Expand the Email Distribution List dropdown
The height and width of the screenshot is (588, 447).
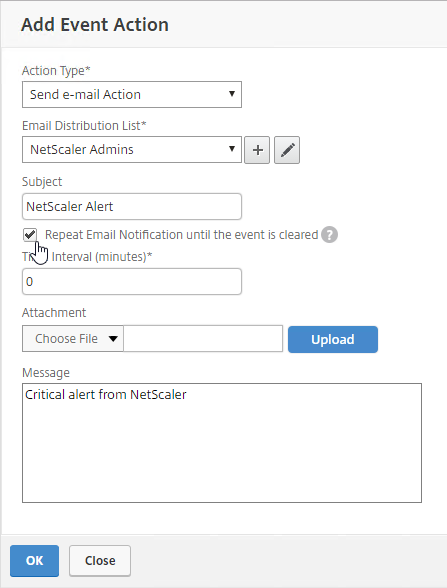[132, 150]
